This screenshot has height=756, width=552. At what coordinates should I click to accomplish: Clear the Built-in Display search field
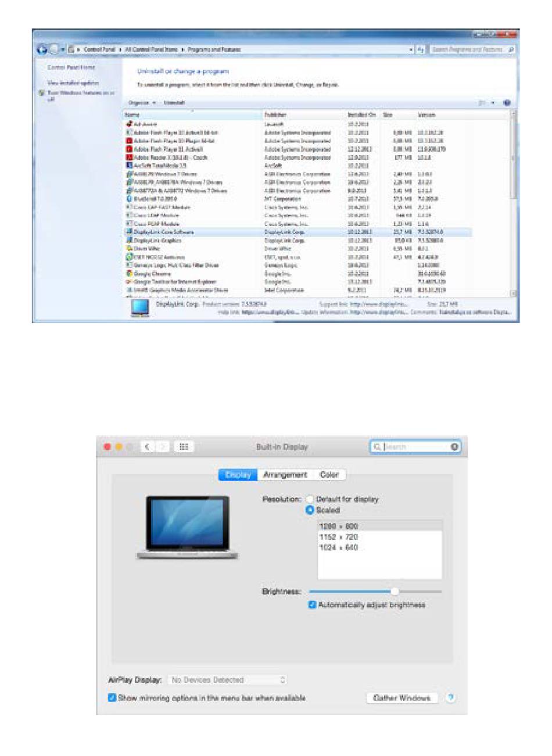click(x=454, y=446)
